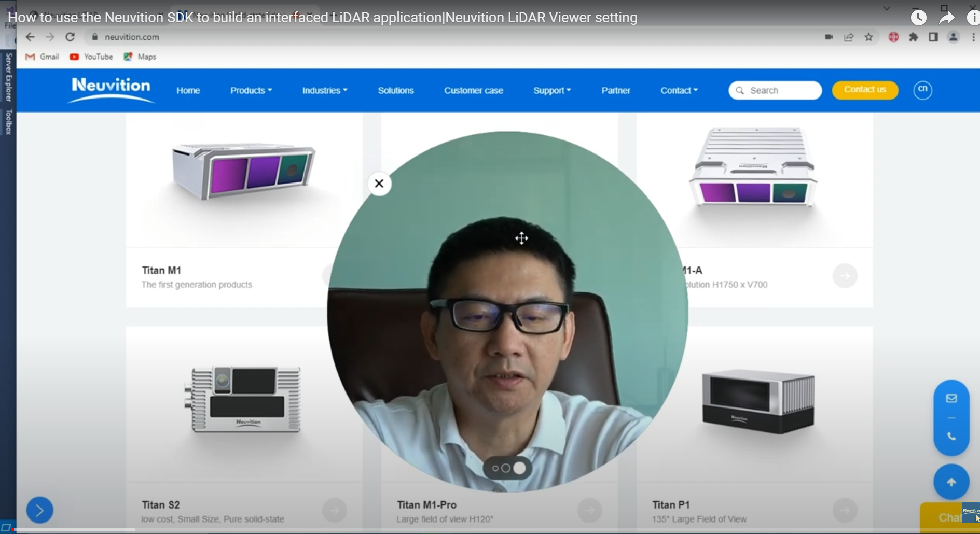Click the Neuvition logo
The image size is (980, 534).
(110, 89)
